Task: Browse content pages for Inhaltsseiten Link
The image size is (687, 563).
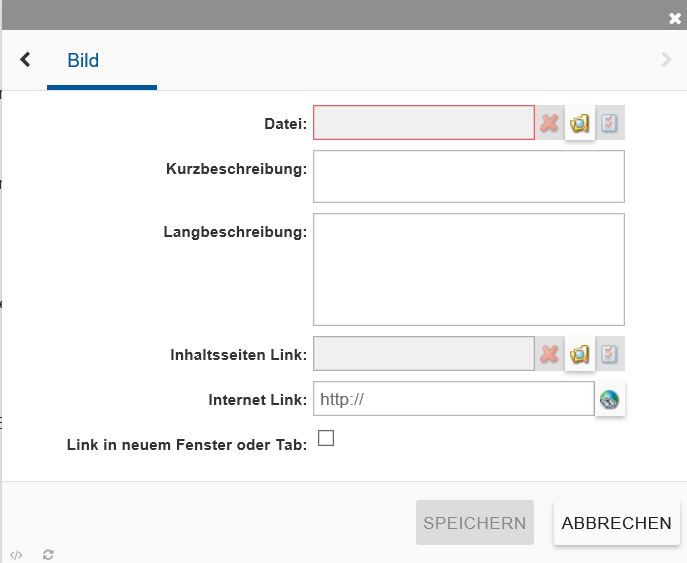Action: coord(580,354)
